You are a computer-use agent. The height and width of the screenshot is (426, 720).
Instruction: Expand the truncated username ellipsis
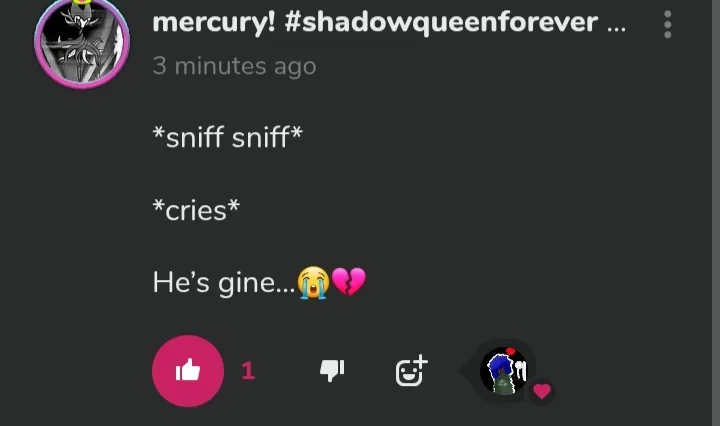[616, 28]
